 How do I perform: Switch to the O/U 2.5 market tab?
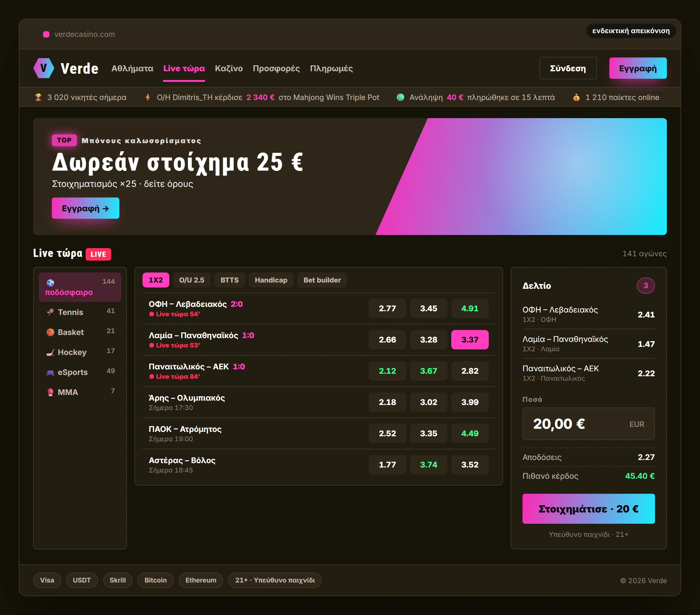click(x=192, y=280)
